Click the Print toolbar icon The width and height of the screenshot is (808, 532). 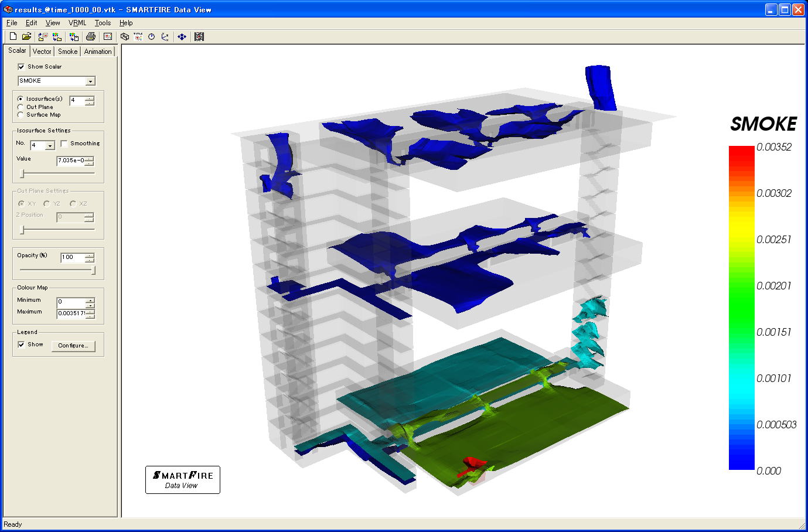[x=90, y=36]
